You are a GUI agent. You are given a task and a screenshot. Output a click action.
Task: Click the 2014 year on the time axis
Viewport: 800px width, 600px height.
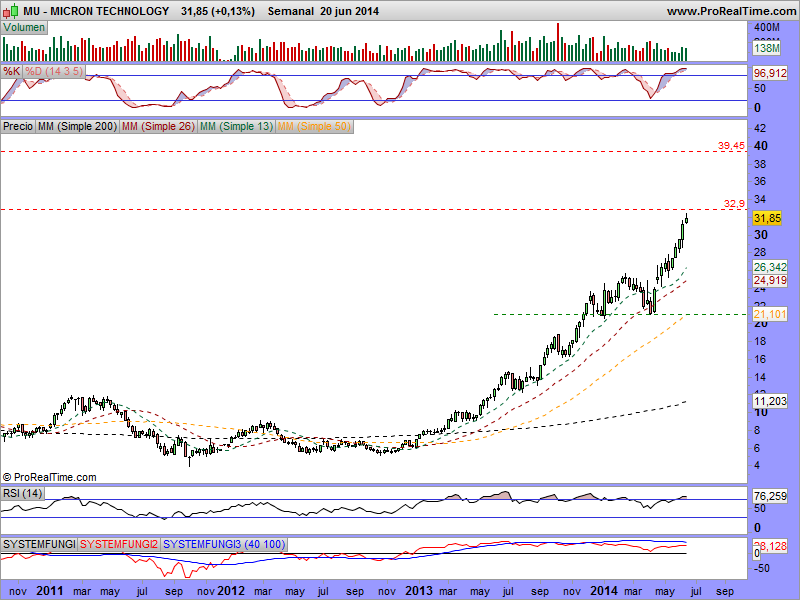pos(604,591)
